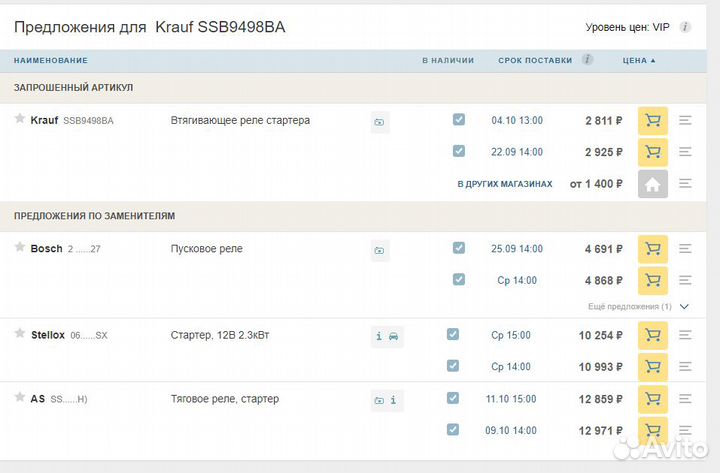
Task: Open photo icon for AS relay
Action: tap(379, 400)
